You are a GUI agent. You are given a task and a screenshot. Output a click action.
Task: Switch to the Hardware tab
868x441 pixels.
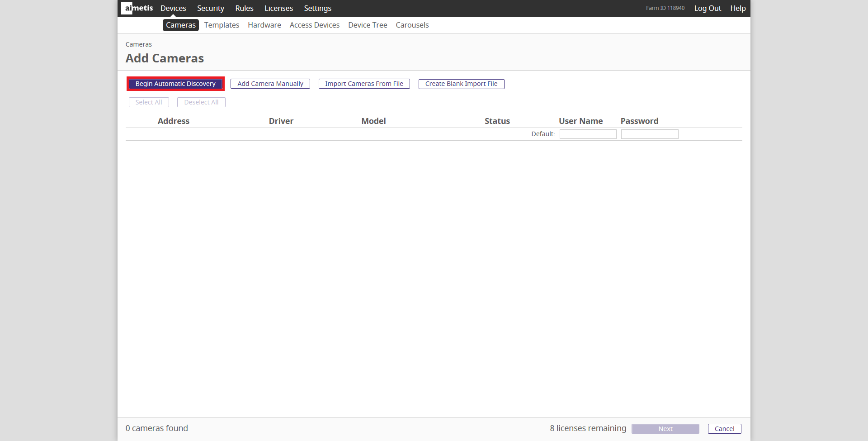click(264, 25)
